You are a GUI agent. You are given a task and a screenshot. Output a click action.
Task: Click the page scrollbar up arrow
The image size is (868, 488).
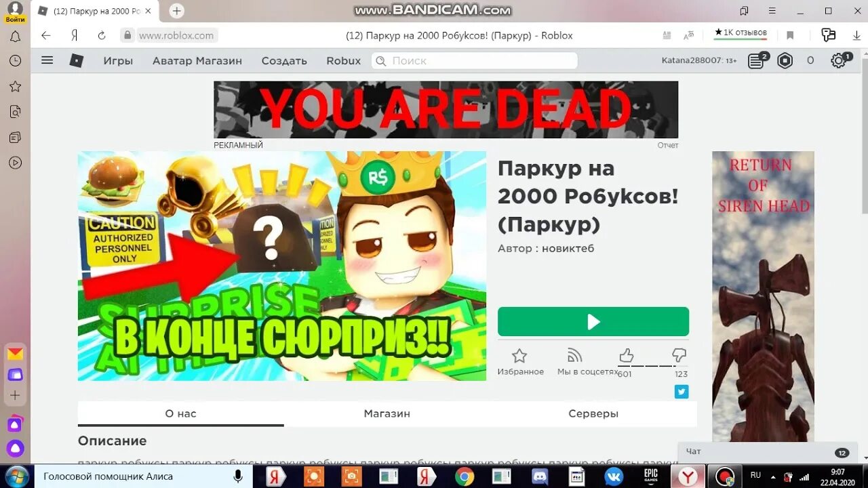(x=863, y=52)
